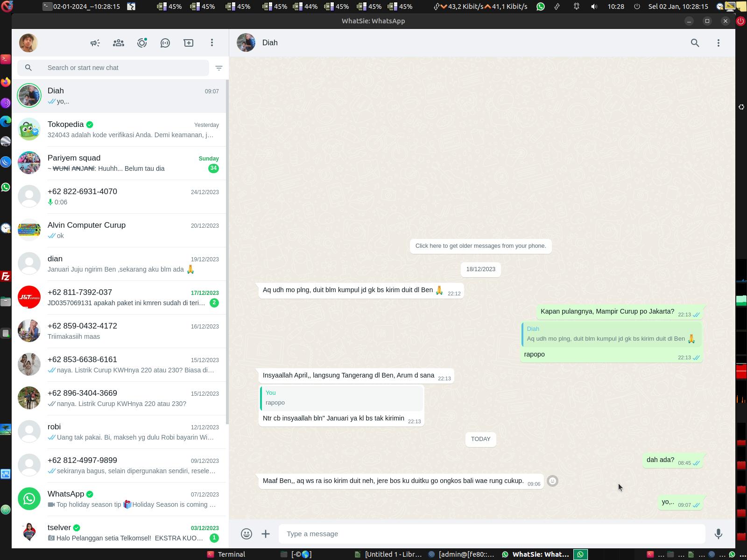Open the Tokopedia chat
The height and width of the screenshot is (560, 747).
point(119,130)
